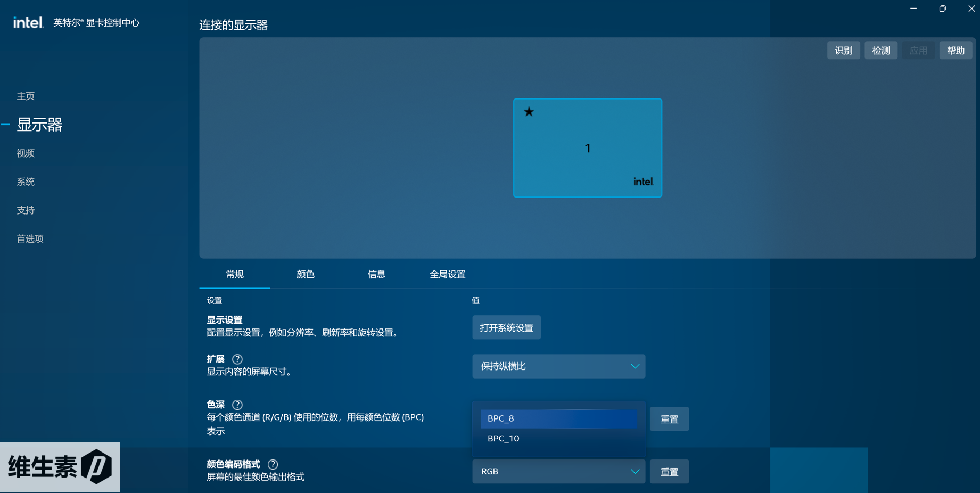980x493 pixels.
Task: Switch to the 颜色 tab
Action: 306,274
